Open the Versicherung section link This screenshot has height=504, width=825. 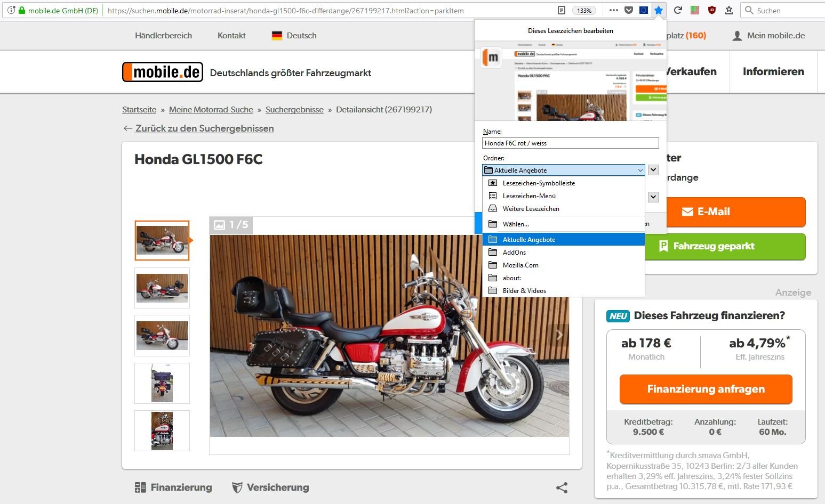click(270, 487)
